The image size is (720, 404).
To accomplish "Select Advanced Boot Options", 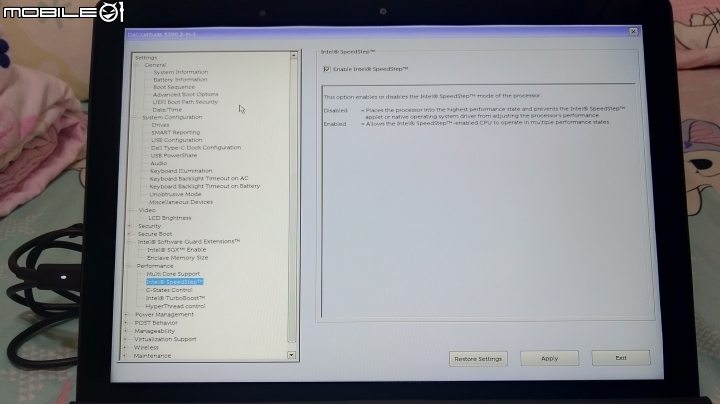I will coord(186,95).
